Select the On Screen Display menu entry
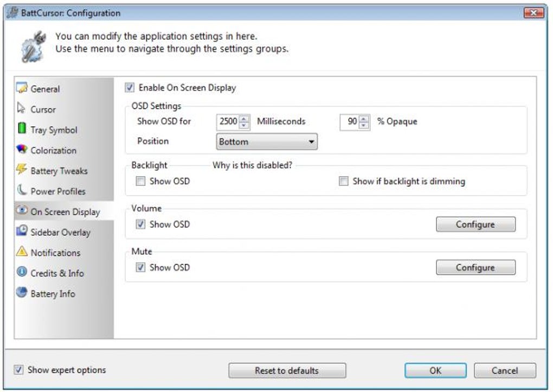 (64, 211)
